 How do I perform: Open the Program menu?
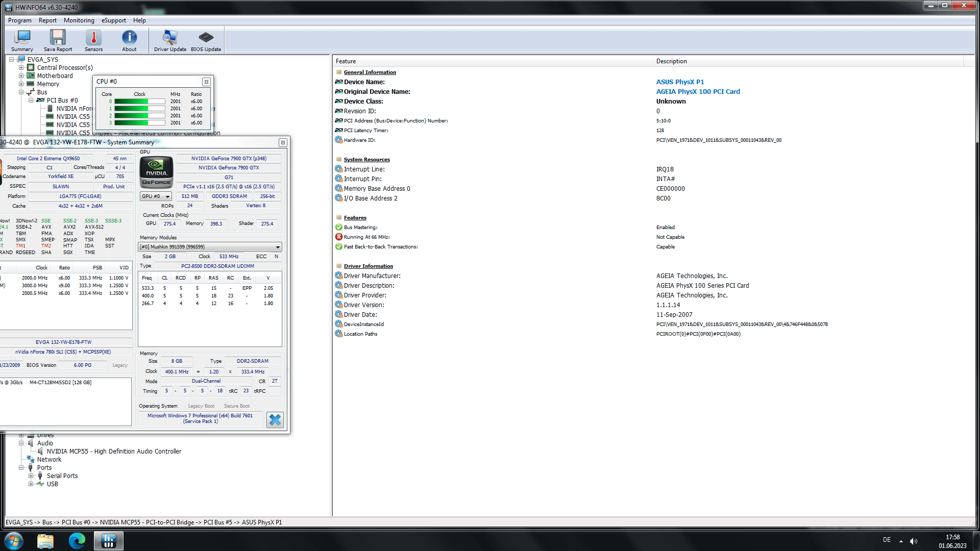coord(19,20)
